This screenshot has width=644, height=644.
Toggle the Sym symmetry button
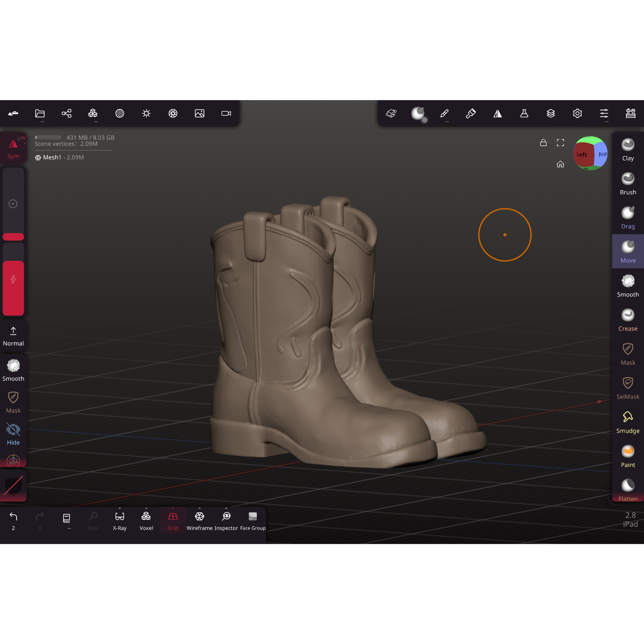(x=13, y=148)
